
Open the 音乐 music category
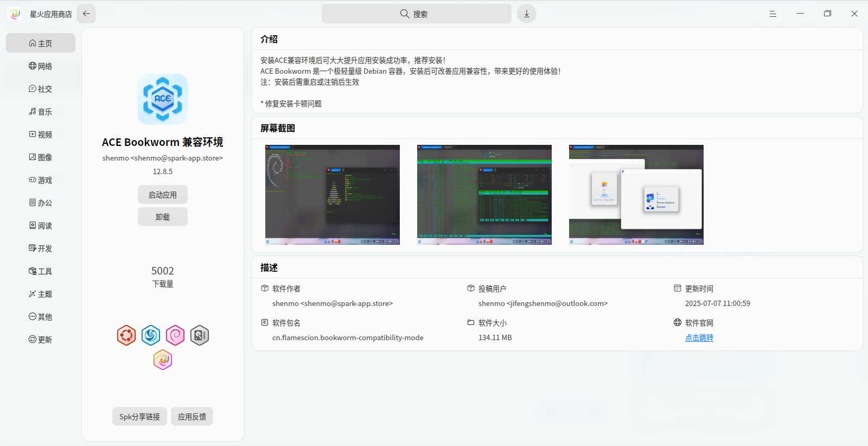41,111
